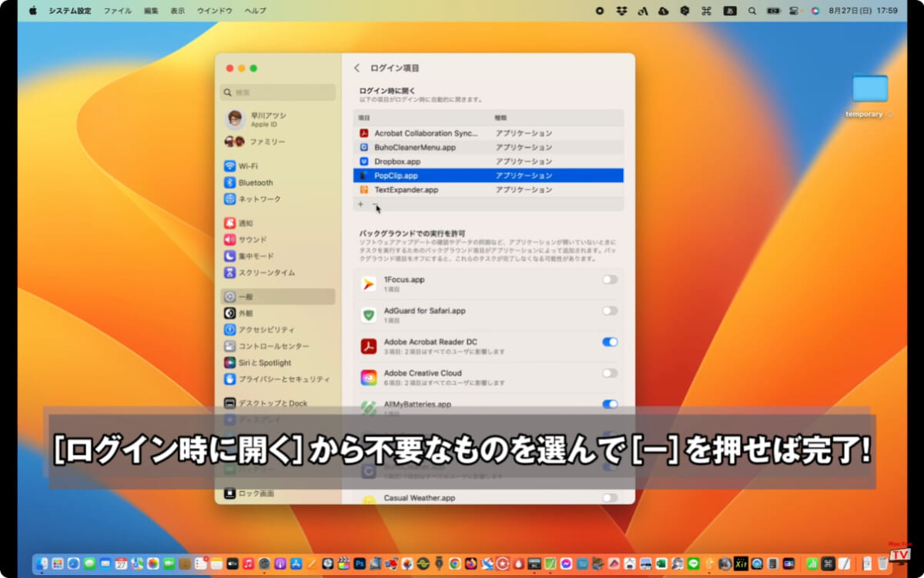The height and width of the screenshot is (578, 924).
Task: Launch Photoshop from the Dock
Action: 360,564
